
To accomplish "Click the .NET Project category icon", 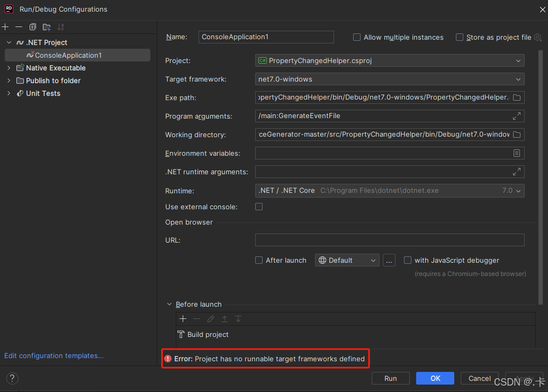I will [20, 42].
